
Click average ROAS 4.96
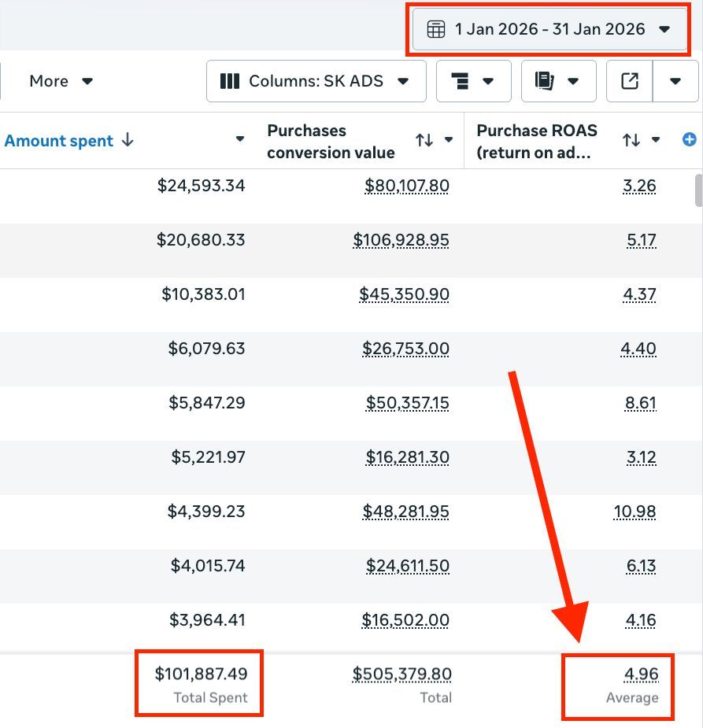tap(642, 674)
